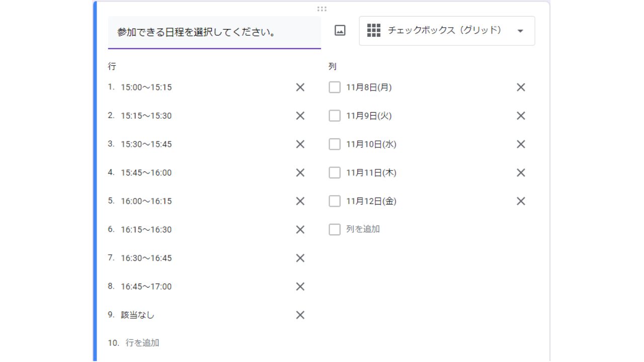The width and height of the screenshot is (644, 362).
Task: Edit the question title text field
Action: [214, 33]
